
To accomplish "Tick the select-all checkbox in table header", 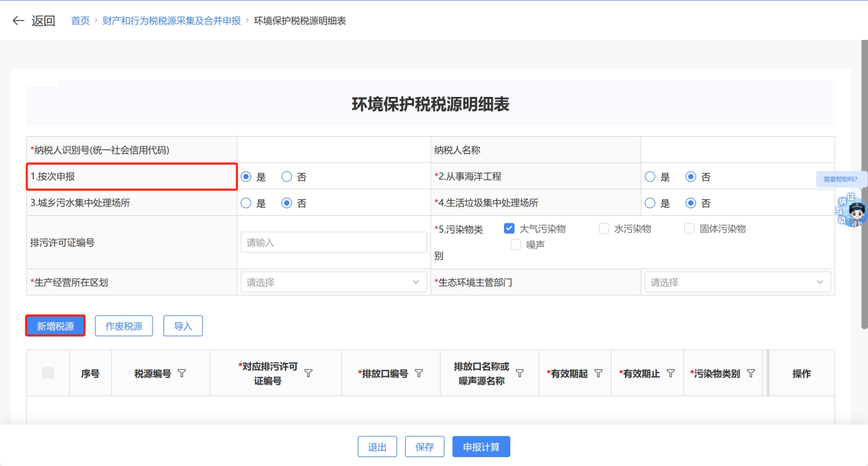I will [x=48, y=373].
